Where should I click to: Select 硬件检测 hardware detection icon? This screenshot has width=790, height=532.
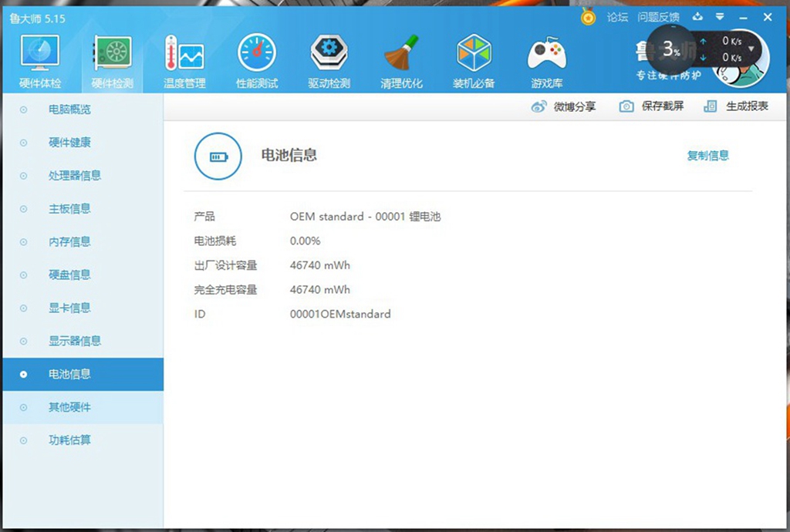pyautogui.click(x=113, y=62)
